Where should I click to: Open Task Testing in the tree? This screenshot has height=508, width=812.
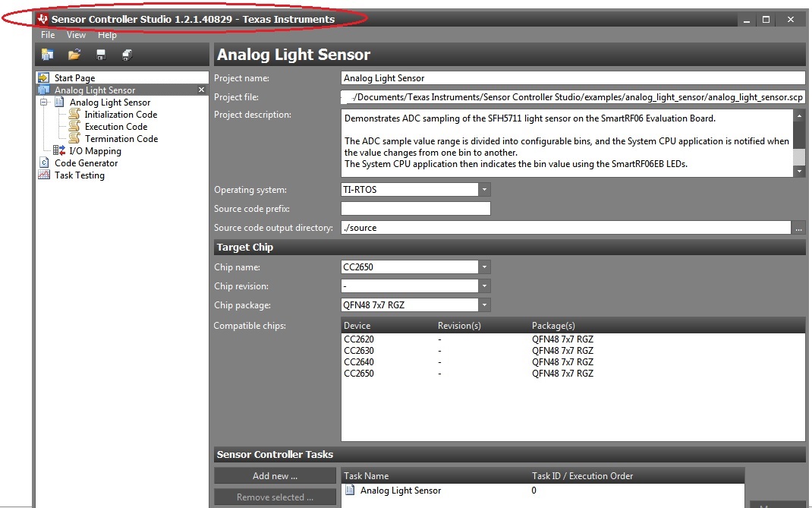79,175
